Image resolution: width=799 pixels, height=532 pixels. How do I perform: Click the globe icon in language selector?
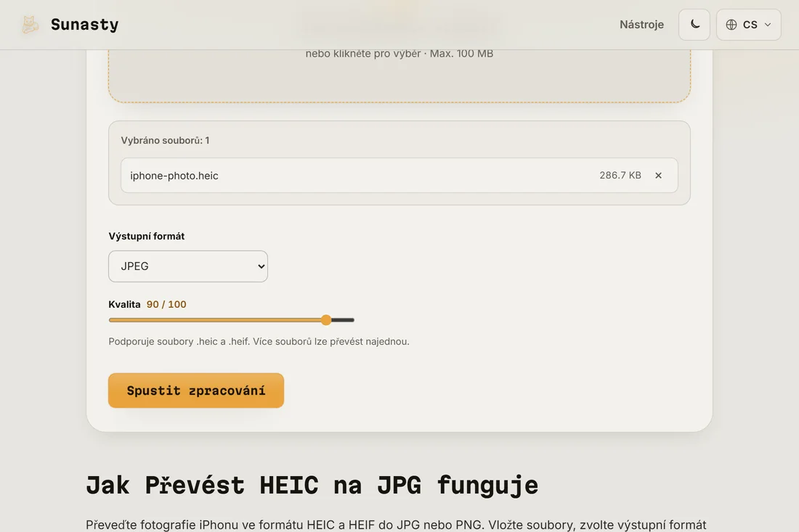pos(731,25)
